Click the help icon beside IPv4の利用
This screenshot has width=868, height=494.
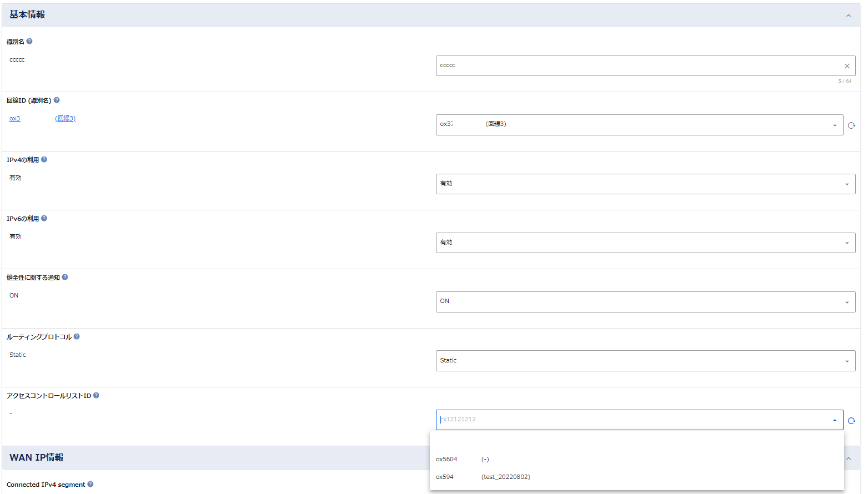pos(44,159)
